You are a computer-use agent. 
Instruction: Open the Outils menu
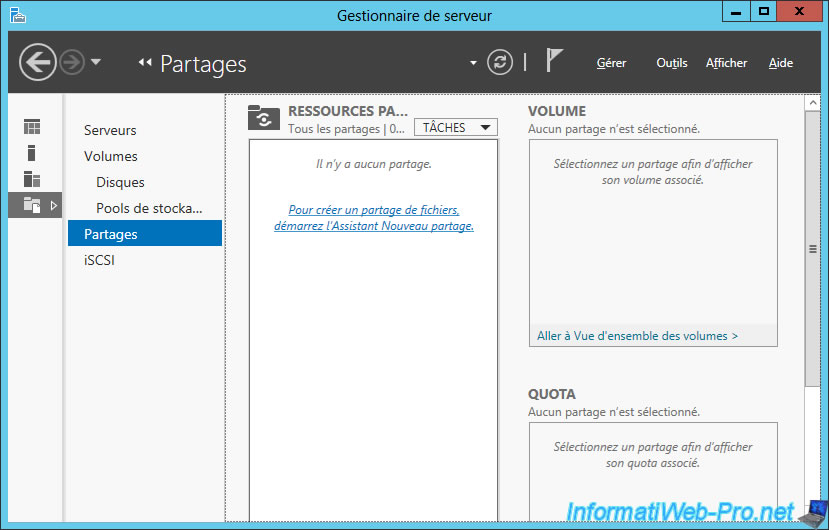click(x=672, y=63)
